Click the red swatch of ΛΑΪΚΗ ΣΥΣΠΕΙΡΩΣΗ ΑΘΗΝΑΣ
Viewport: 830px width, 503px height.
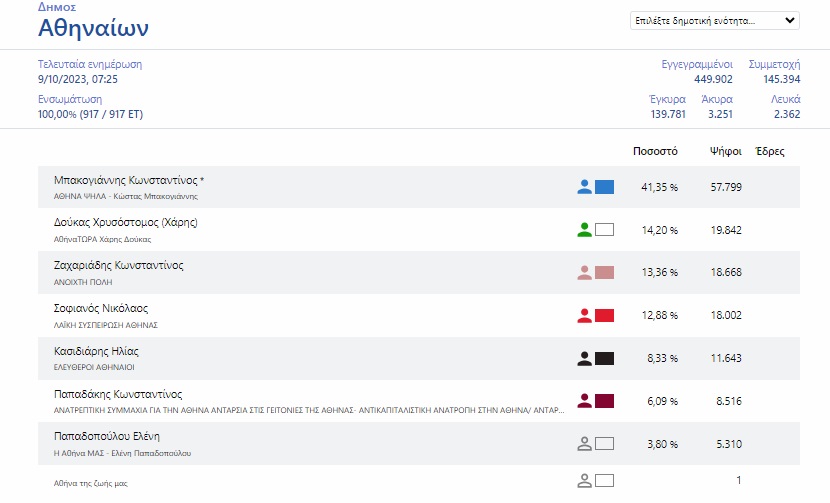604,315
